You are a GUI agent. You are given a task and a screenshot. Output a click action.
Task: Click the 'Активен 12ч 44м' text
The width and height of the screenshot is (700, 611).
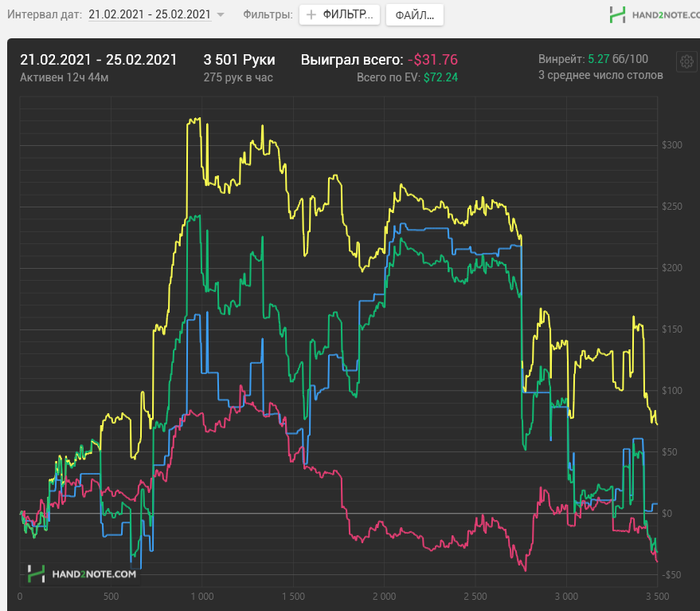[x=64, y=78]
